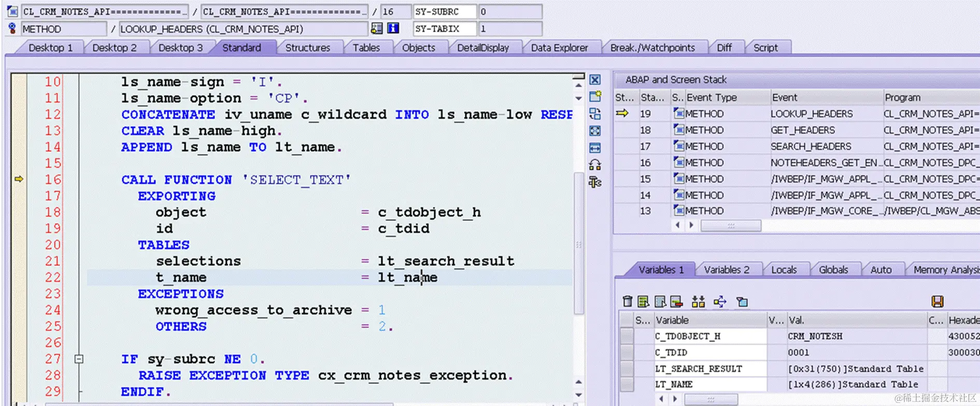
Task: Switch to the DetailDisplay tab
Action: tap(483, 48)
